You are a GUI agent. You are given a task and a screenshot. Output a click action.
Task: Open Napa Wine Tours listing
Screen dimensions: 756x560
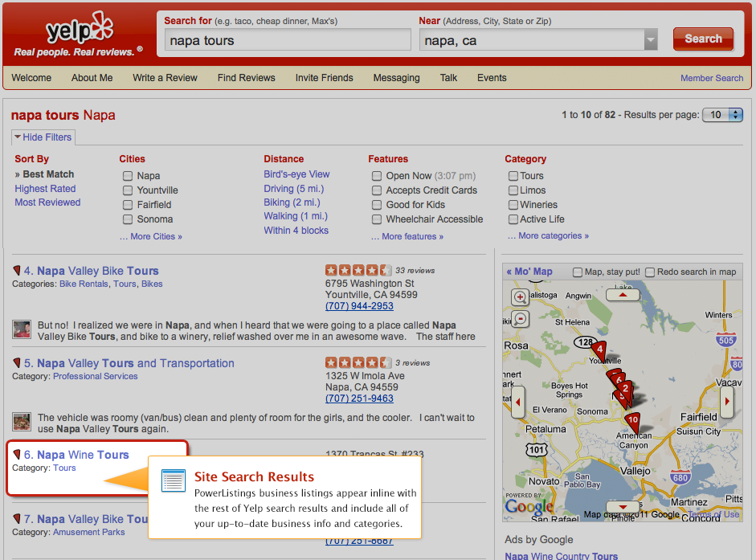tap(83, 455)
